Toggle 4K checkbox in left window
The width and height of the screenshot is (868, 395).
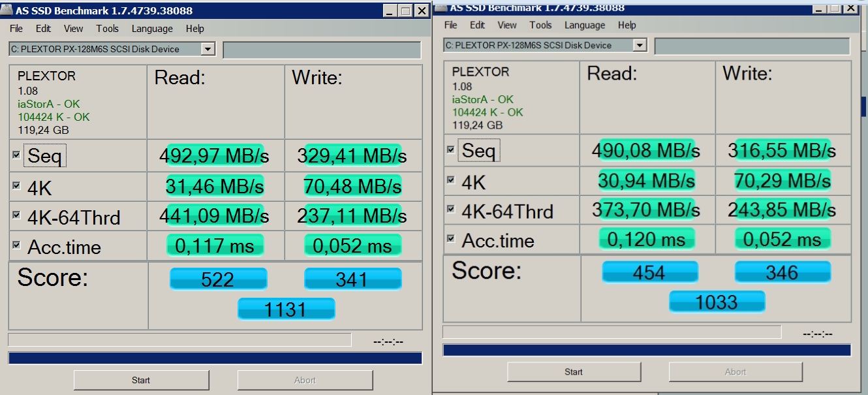pyautogui.click(x=16, y=185)
